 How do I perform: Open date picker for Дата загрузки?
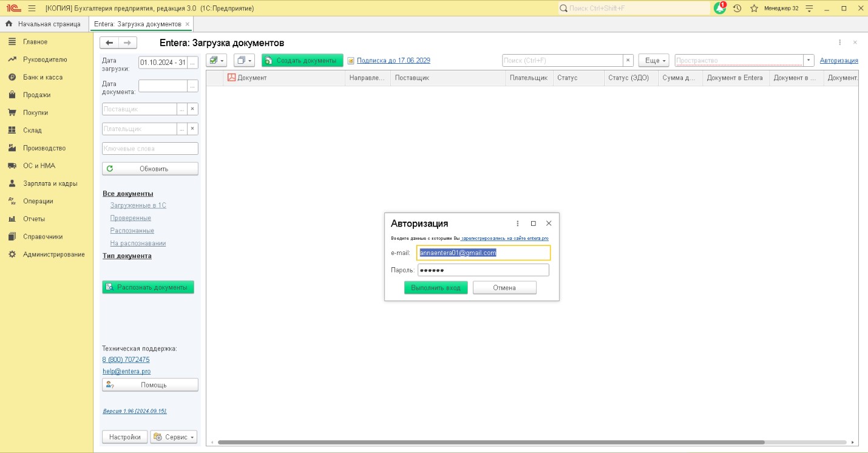[x=193, y=63]
